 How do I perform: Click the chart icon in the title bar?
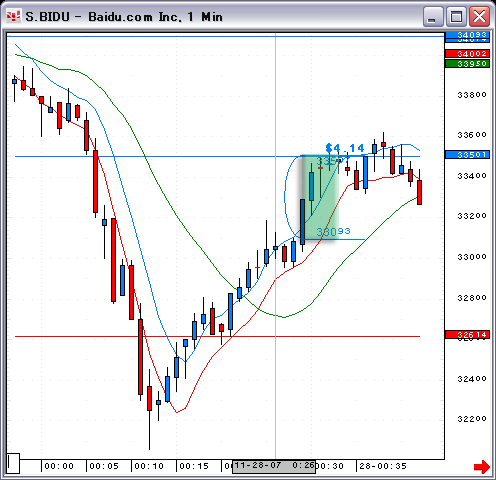pyautogui.click(x=13, y=16)
